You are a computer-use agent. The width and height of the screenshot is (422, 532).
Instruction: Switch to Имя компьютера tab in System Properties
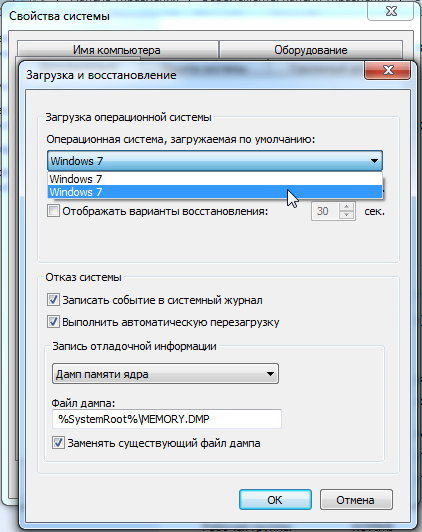(117, 50)
